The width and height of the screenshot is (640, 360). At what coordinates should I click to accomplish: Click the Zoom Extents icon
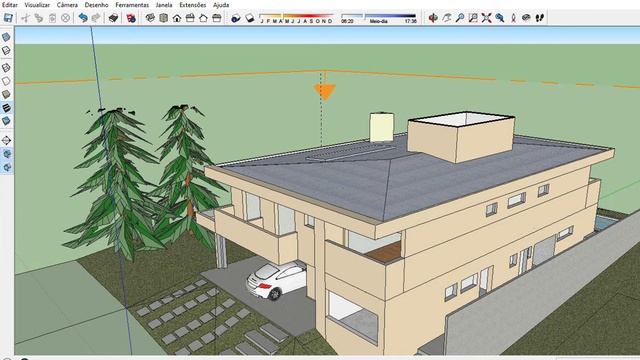click(487, 18)
